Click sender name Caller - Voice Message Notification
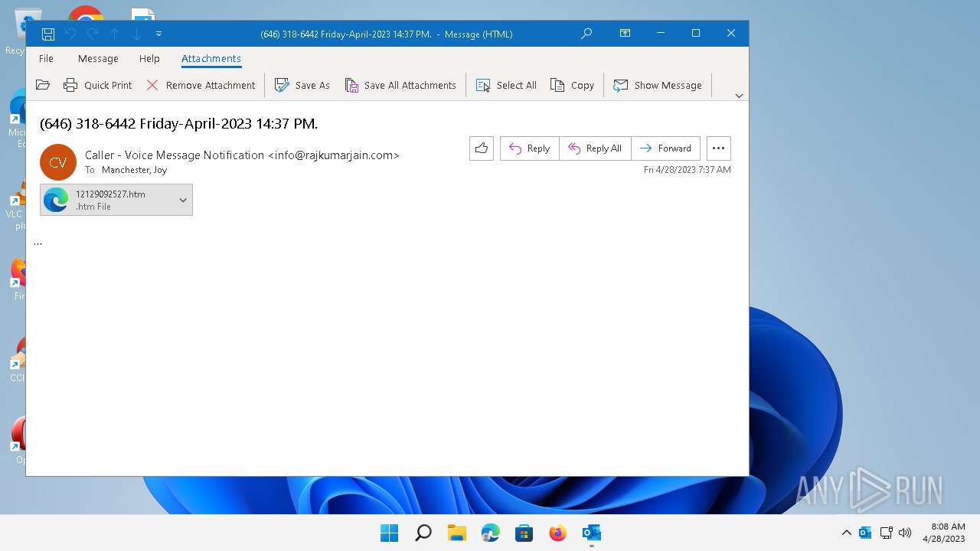This screenshot has height=551, width=980. tap(175, 155)
